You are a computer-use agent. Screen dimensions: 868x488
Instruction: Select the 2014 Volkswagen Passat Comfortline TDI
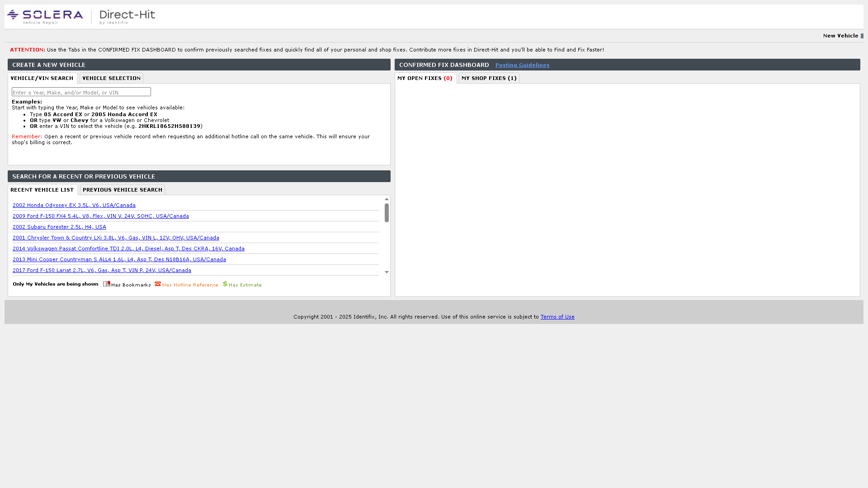[x=128, y=249]
